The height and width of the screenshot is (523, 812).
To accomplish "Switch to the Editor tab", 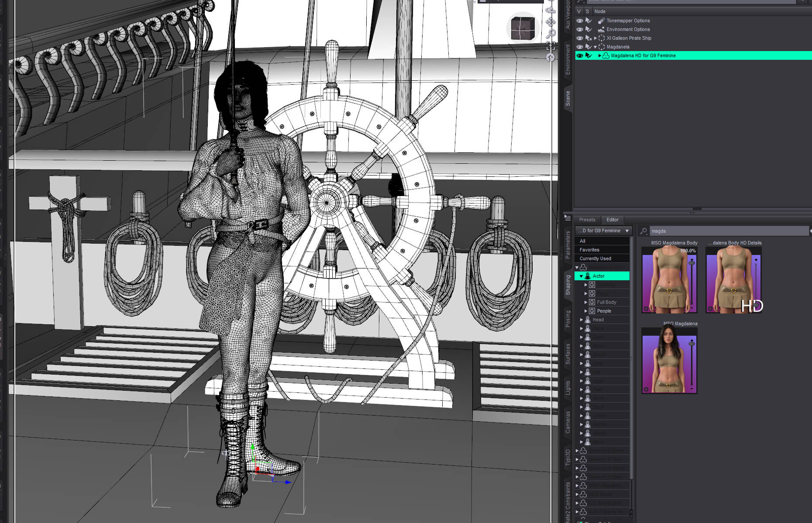I will [612, 220].
